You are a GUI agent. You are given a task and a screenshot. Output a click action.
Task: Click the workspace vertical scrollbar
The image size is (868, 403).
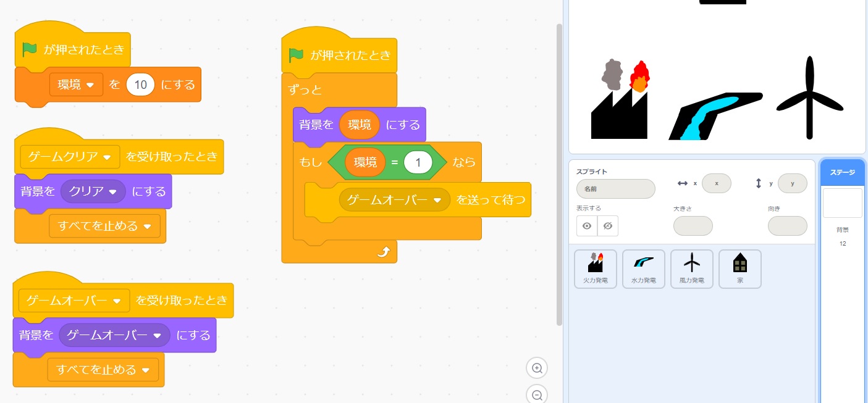[560, 173]
